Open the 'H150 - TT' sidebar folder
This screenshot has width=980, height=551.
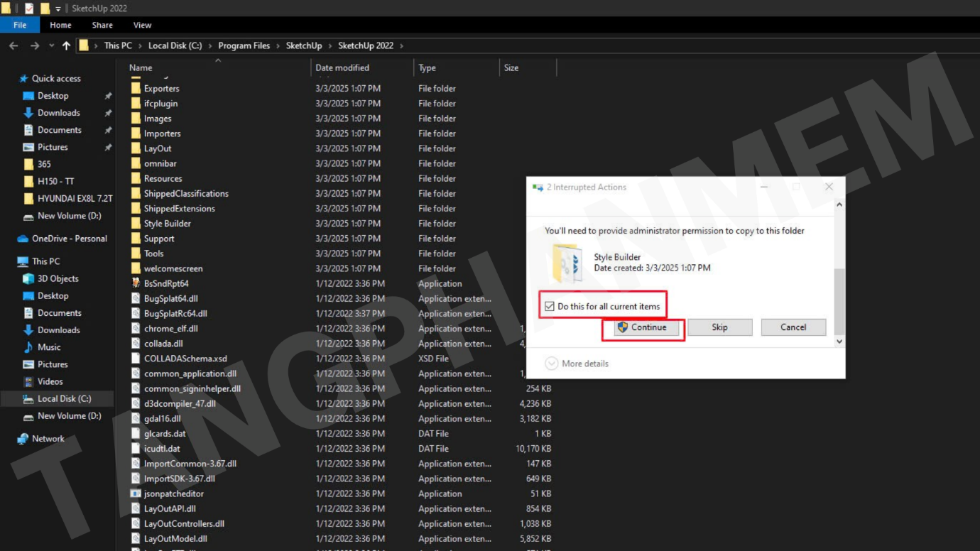55,181
